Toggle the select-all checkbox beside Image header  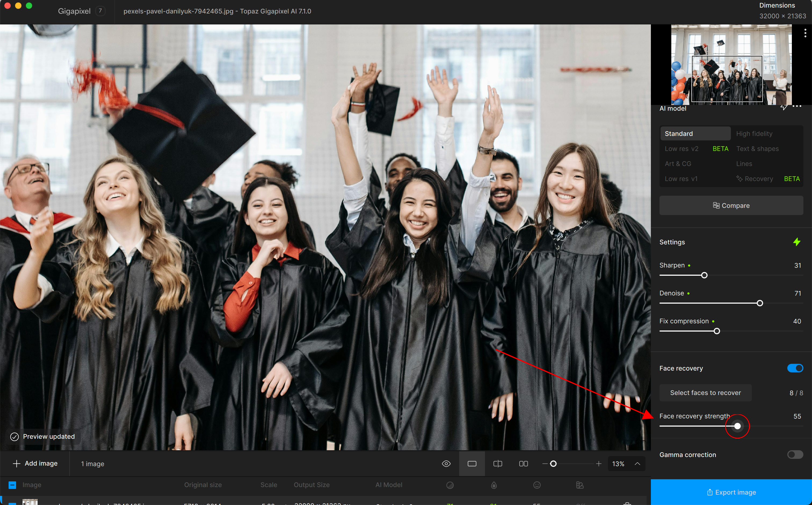pyautogui.click(x=12, y=485)
